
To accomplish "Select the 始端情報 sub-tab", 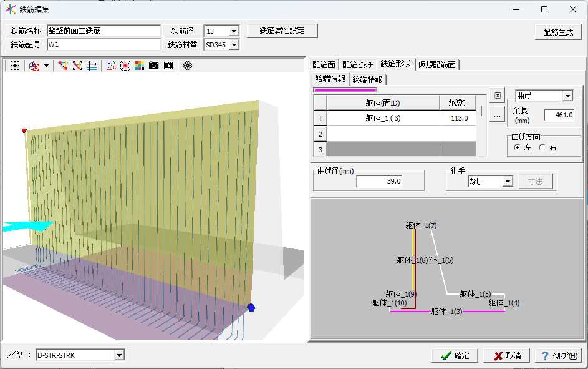I will (x=330, y=79).
